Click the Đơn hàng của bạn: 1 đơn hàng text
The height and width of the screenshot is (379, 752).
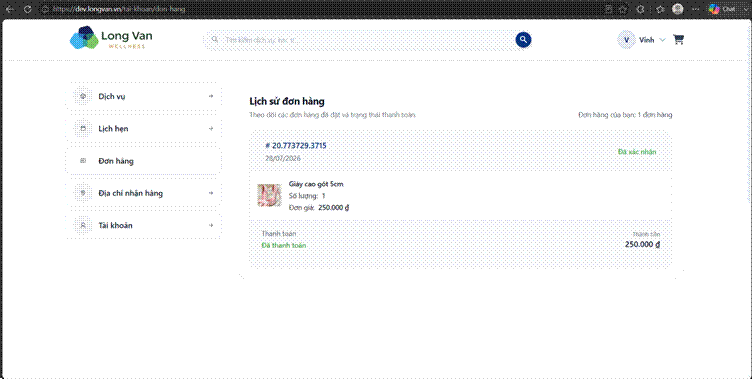click(x=625, y=115)
